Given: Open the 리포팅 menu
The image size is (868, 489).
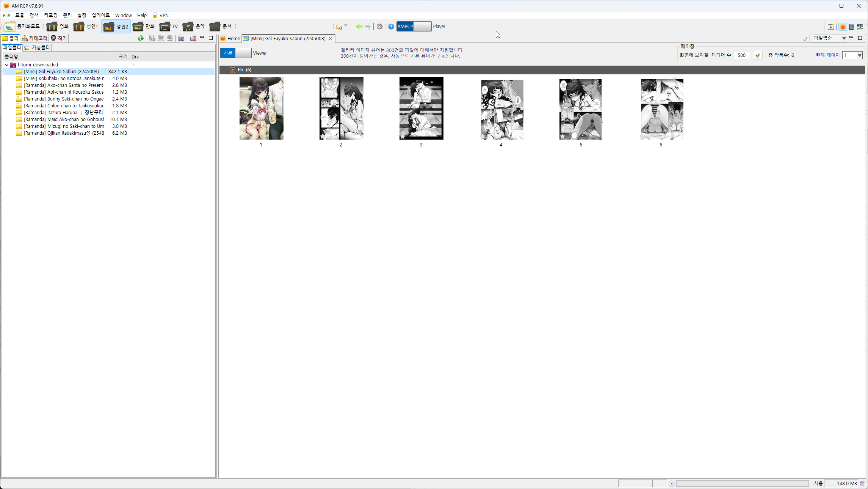Looking at the screenshot, I should point(50,16).
